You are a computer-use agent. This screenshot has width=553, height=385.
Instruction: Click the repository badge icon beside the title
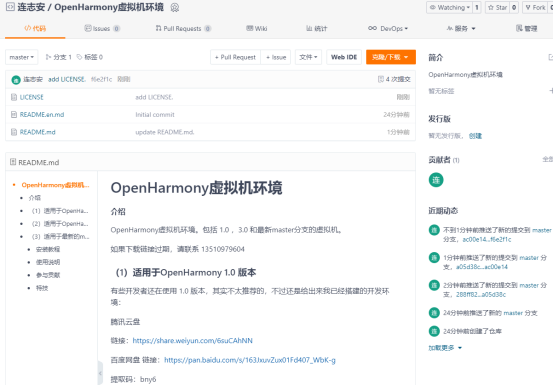click(x=175, y=7)
